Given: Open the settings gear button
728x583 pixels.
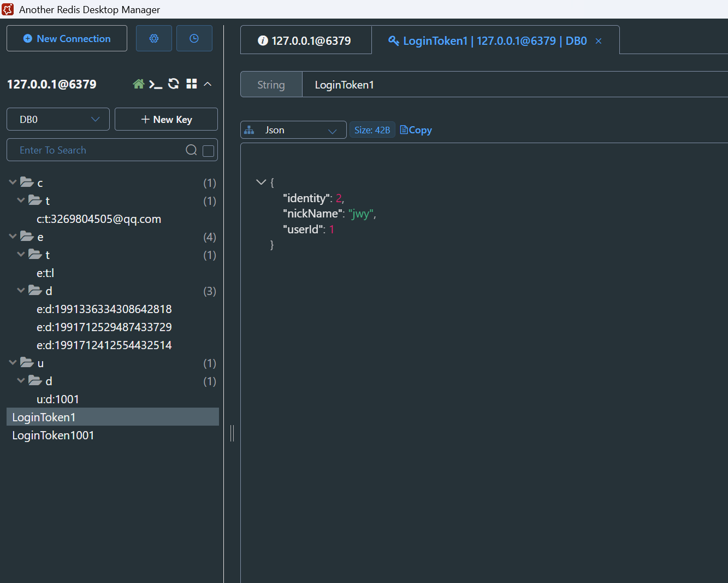Looking at the screenshot, I should 154,38.
